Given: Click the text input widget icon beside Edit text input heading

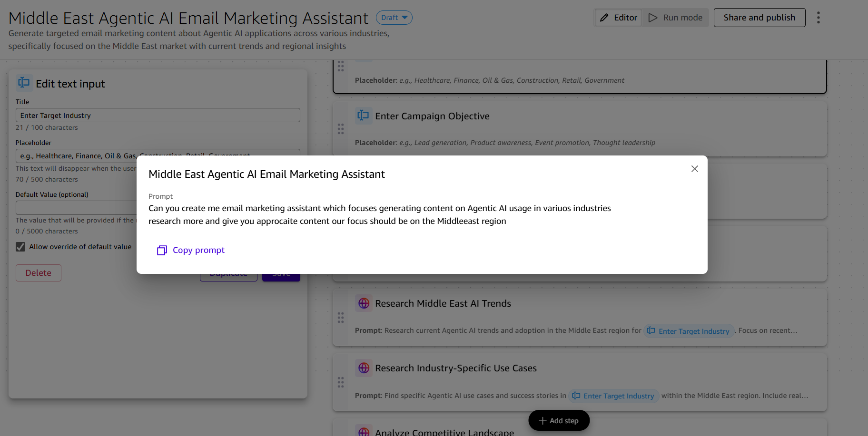Looking at the screenshot, I should click(x=23, y=82).
